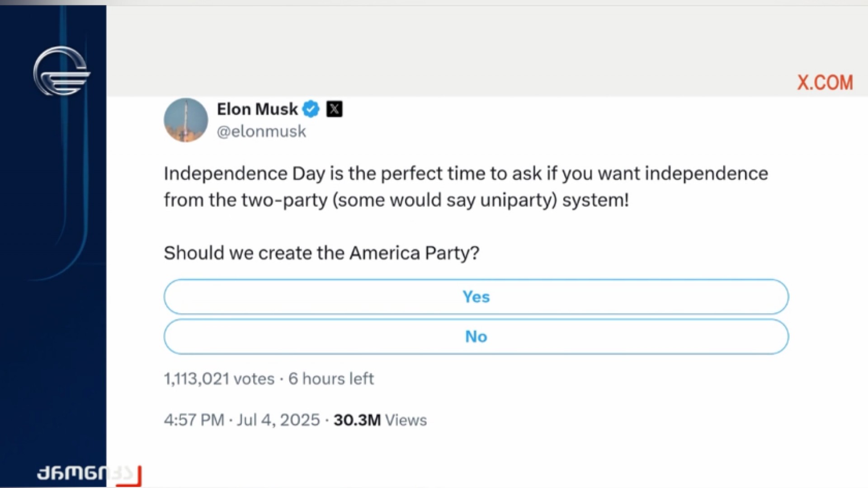Image resolution: width=868 pixels, height=488 pixels.
Task: Click the red X.COM source label
Action: pos(825,83)
